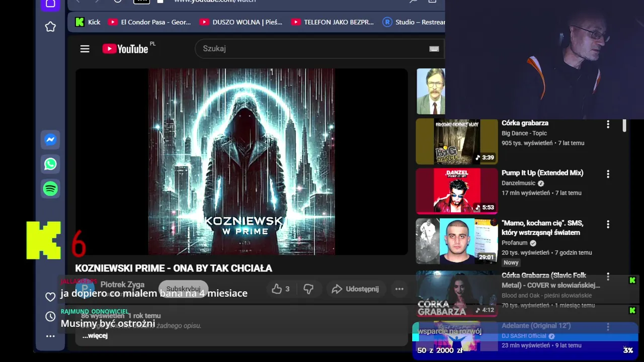Open Piotrek Zyga channel name
The width and height of the screenshot is (644, 362).
[122, 285]
